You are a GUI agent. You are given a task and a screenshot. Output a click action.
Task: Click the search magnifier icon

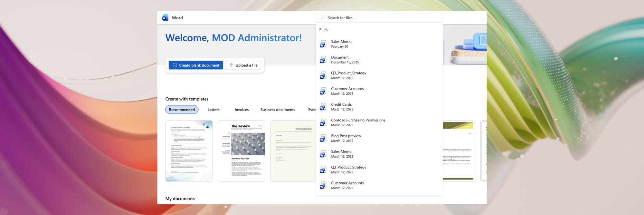point(323,18)
